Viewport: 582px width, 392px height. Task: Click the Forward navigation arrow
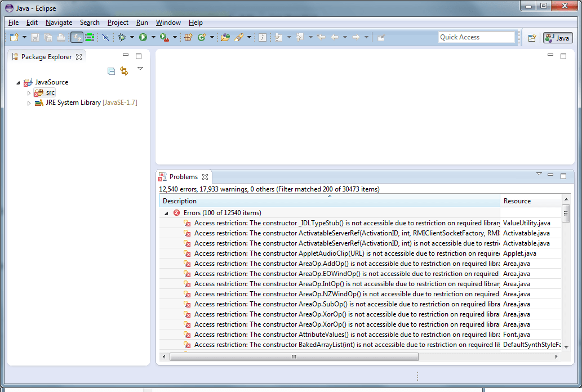click(356, 37)
